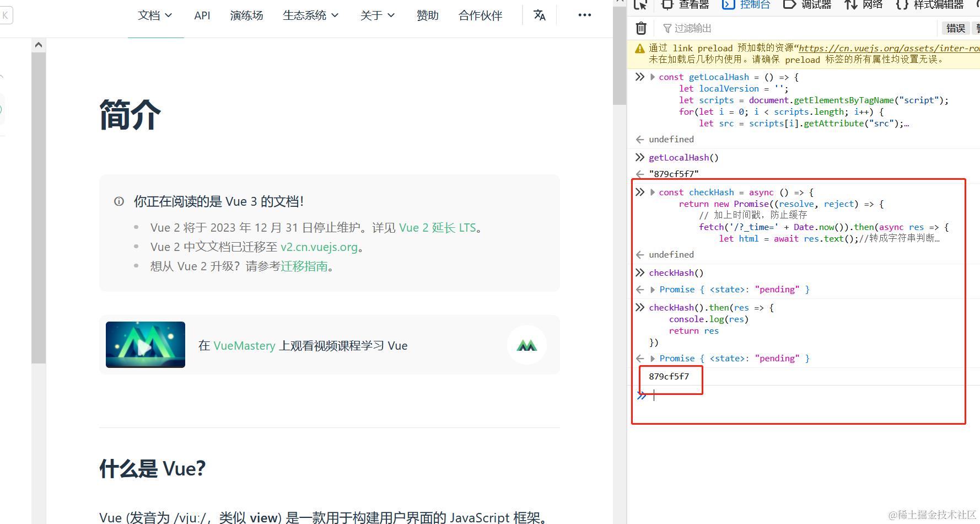Toggle the 错误 log level filter
This screenshot has width=980, height=524.
956,28
